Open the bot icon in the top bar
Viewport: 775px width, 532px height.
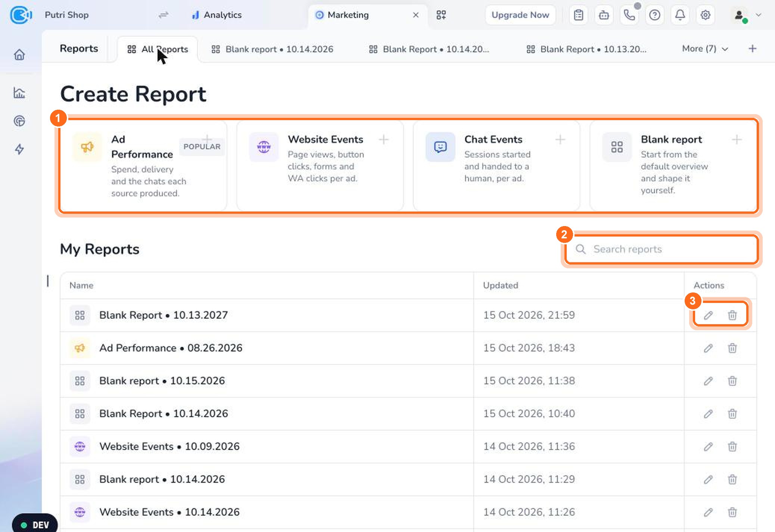click(x=604, y=15)
